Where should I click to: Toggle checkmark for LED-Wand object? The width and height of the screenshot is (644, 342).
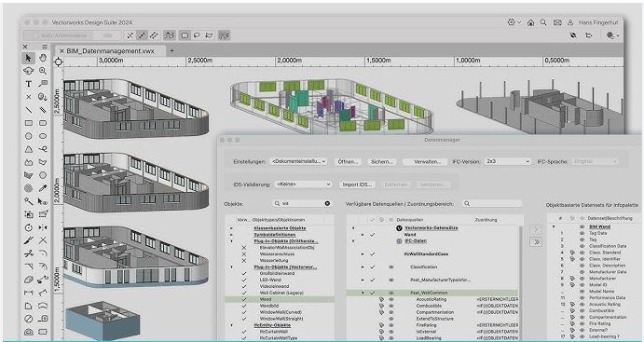244,280
